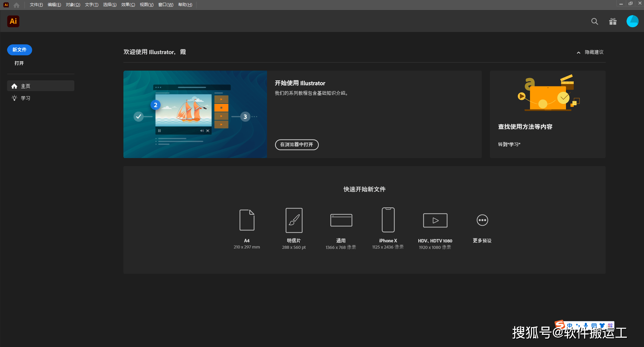Click the 快速开始新文件 heading

tap(365, 189)
